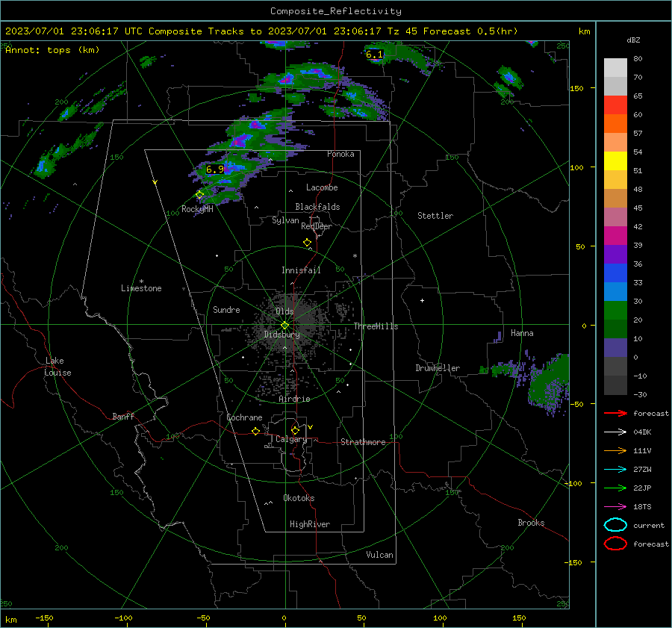Click the yellow diamond marker near Cochrane
This screenshot has height=628, width=672.
tap(255, 432)
